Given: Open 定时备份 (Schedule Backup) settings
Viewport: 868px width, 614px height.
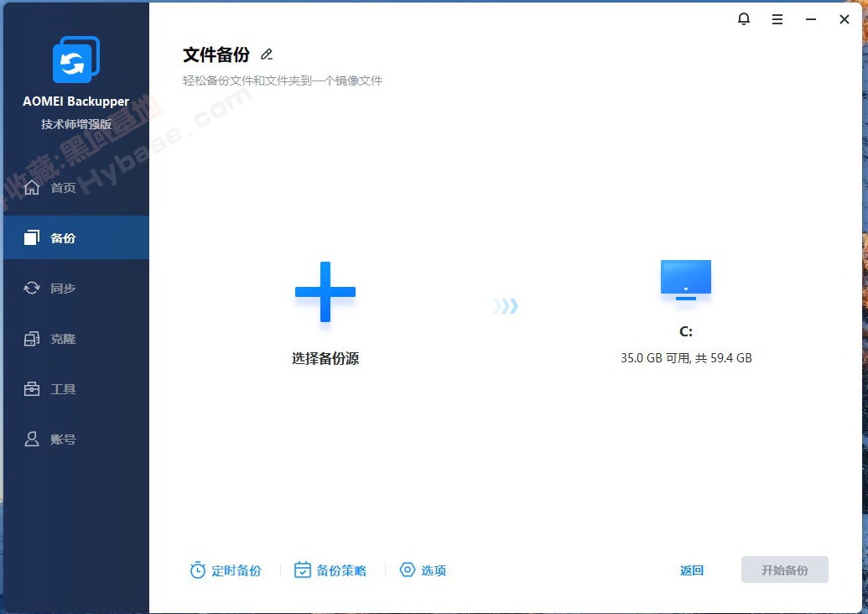Looking at the screenshot, I should (226, 570).
